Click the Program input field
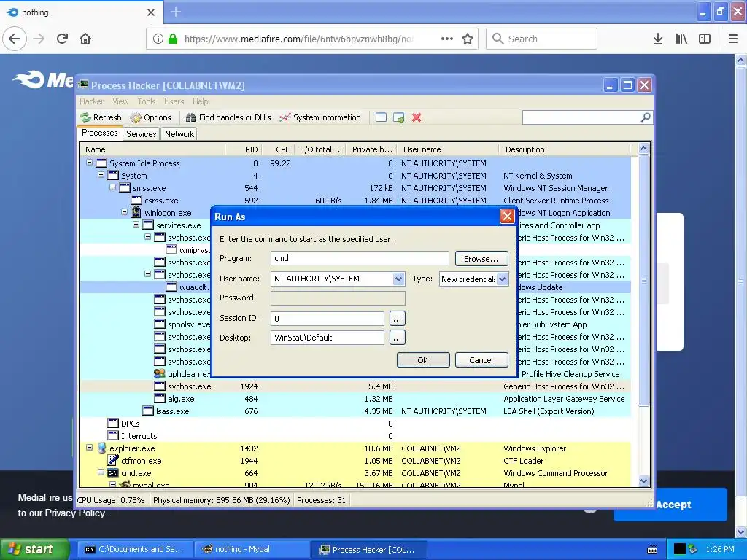Screen dimensions: 747x560 [x=360, y=259]
